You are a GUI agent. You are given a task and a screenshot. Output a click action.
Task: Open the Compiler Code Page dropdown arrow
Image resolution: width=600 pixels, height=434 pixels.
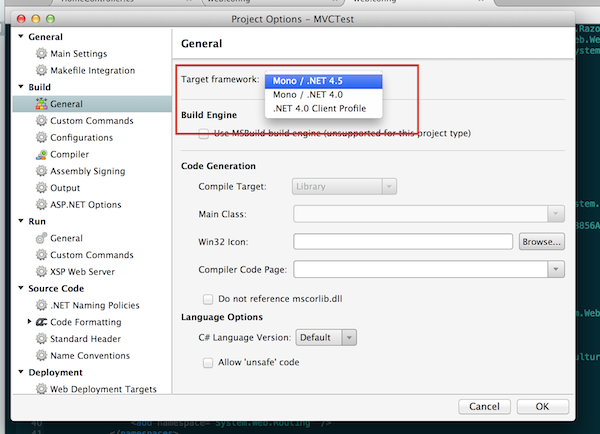pyautogui.click(x=556, y=269)
